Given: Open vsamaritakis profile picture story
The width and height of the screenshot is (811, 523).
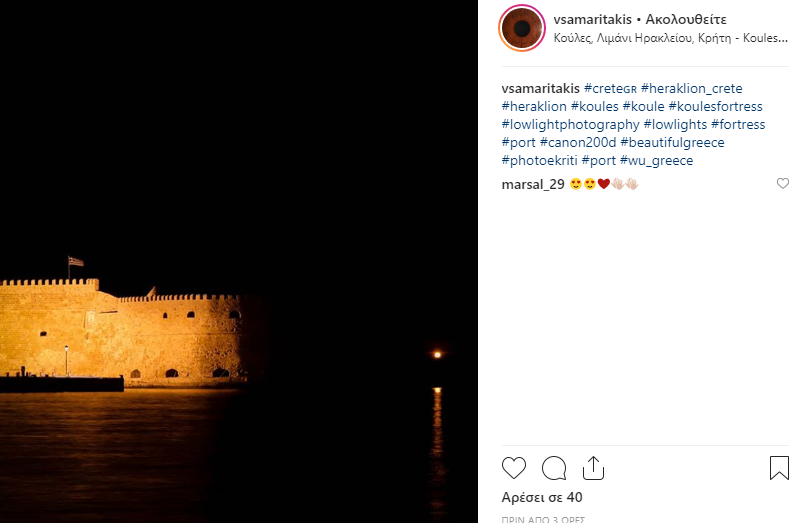Looking at the screenshot, I should [x=522, y=28].
